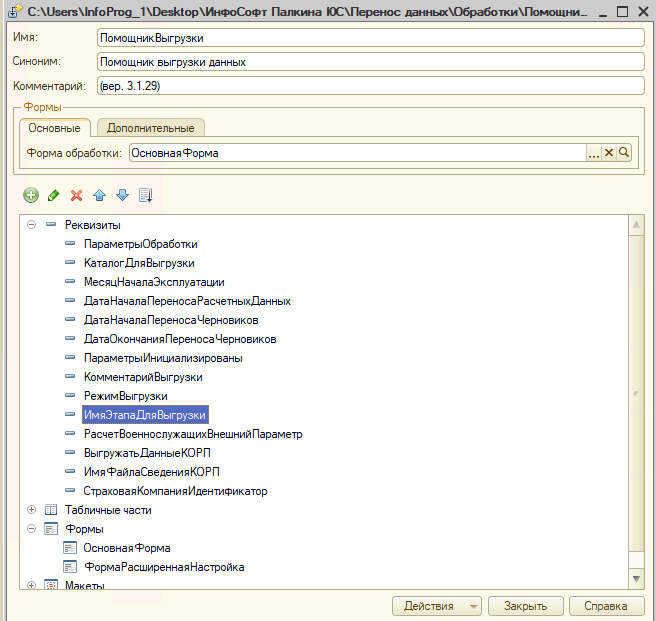Click the red Delete icon

[76, 194]
